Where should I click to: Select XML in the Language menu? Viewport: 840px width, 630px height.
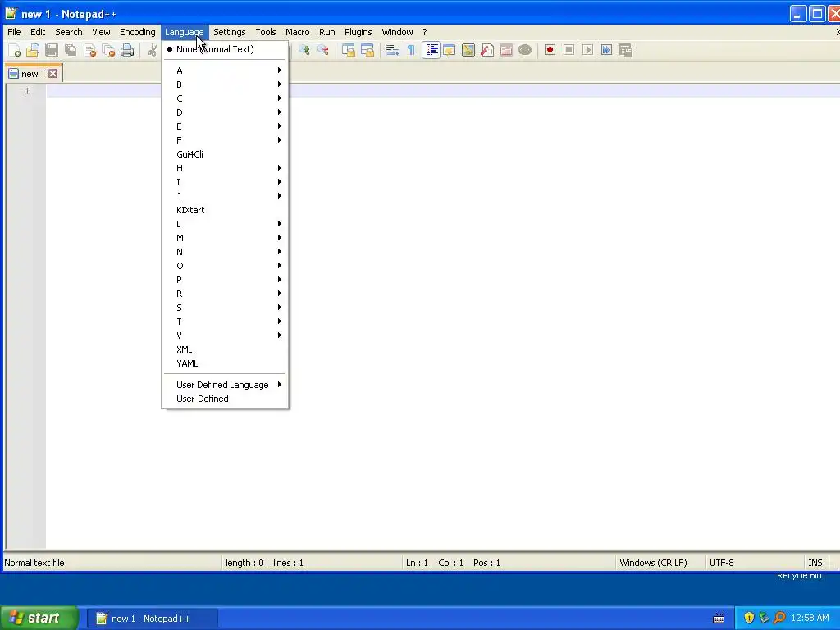coord(225,349)
